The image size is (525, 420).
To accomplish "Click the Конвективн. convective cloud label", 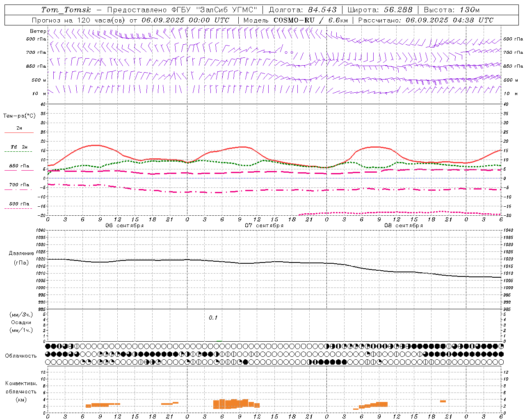I will click(x=21, y=383).
